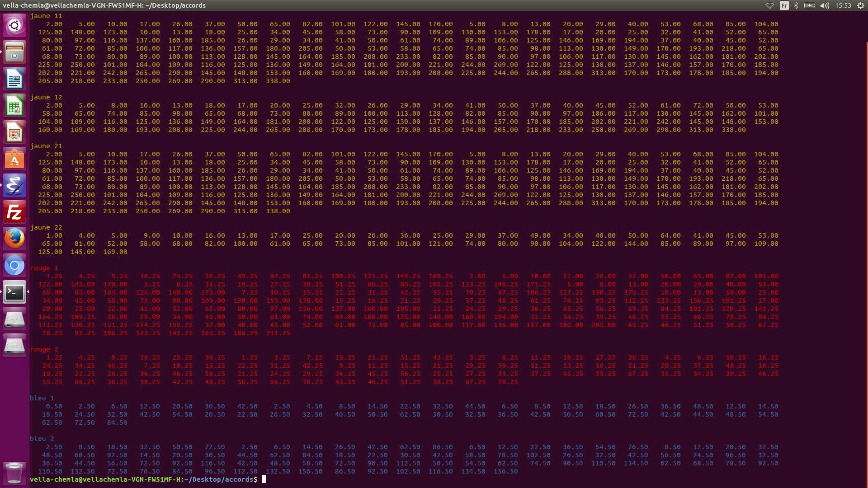The image size is (868, 488).
Task: Launch the Firefox web browser
Action: pos(14,239)
